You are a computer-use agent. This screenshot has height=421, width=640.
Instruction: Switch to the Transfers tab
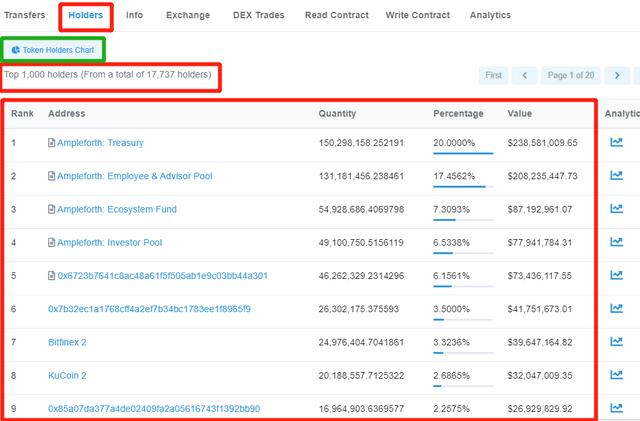[24, 15]
